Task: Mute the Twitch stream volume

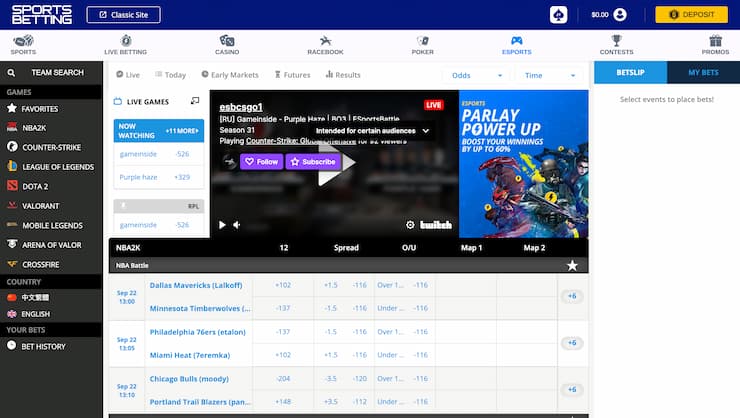Action: [237, 225]
